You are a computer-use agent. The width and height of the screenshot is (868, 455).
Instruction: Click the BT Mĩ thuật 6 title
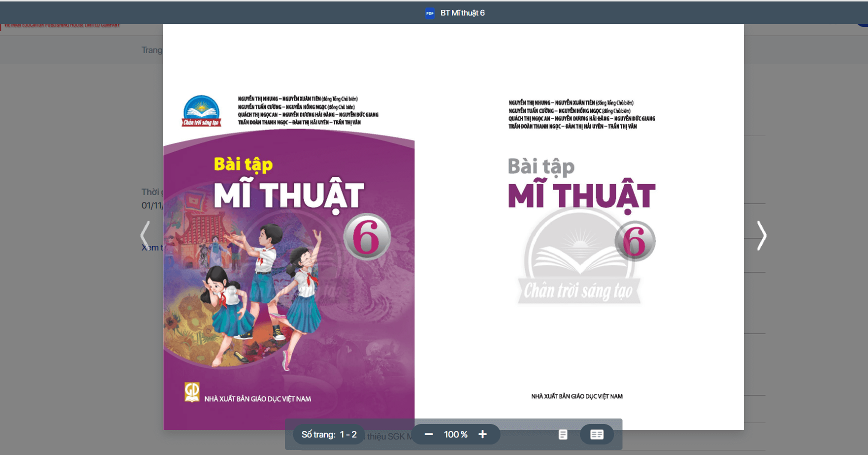pos(462,13)
